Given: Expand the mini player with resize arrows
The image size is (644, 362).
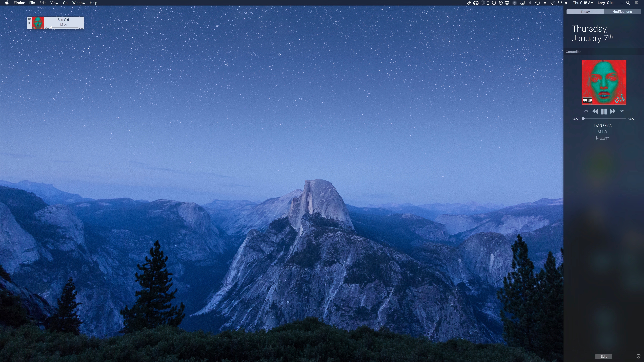Looking at the screenshot, I should (x=30, y=27).
